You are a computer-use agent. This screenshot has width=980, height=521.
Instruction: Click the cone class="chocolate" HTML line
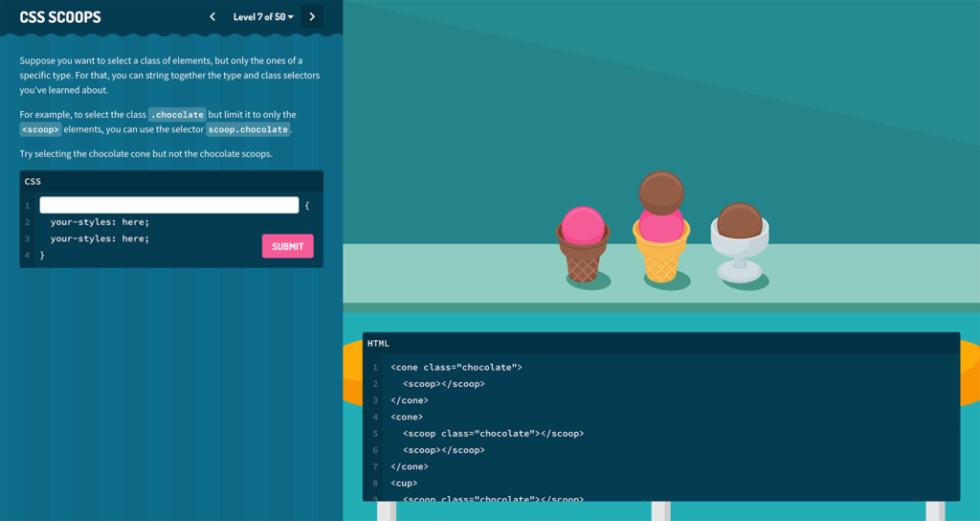457,367
